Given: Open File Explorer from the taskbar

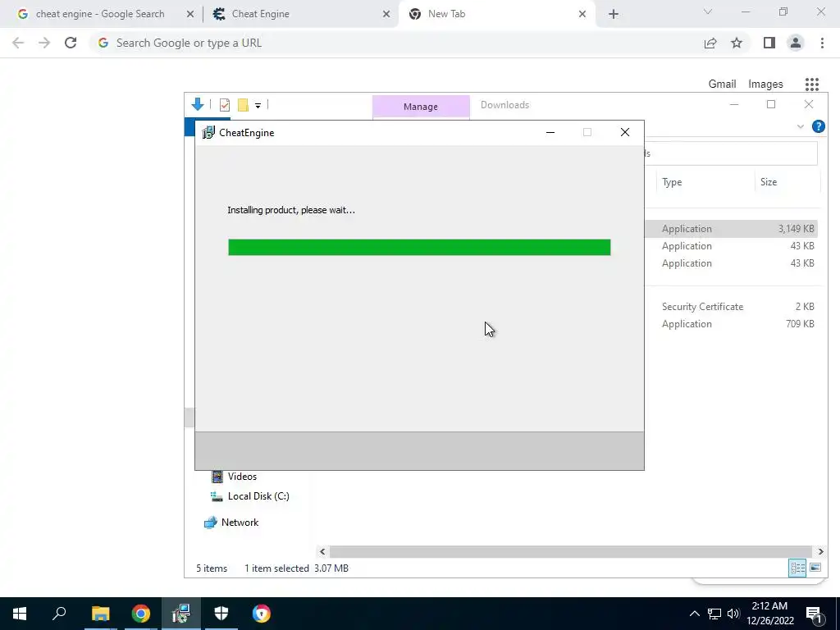Looking at the screenshot, I should tap(100, 614).
